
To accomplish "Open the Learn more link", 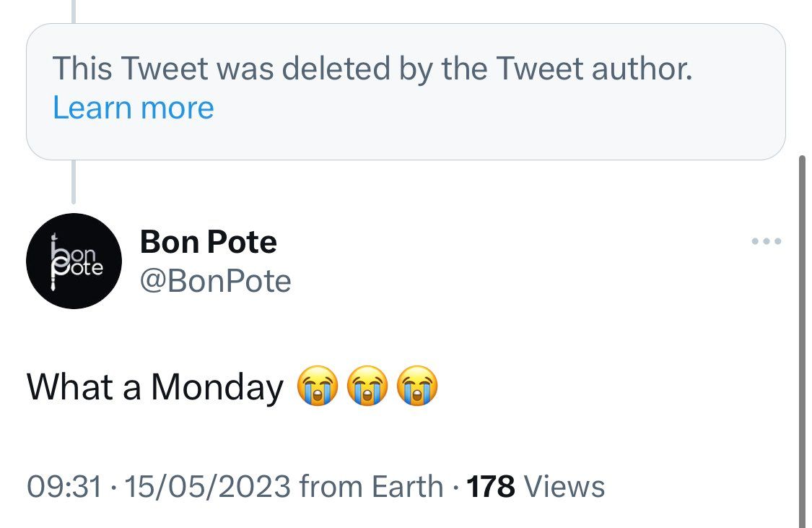I will click(x=134, y=108).
